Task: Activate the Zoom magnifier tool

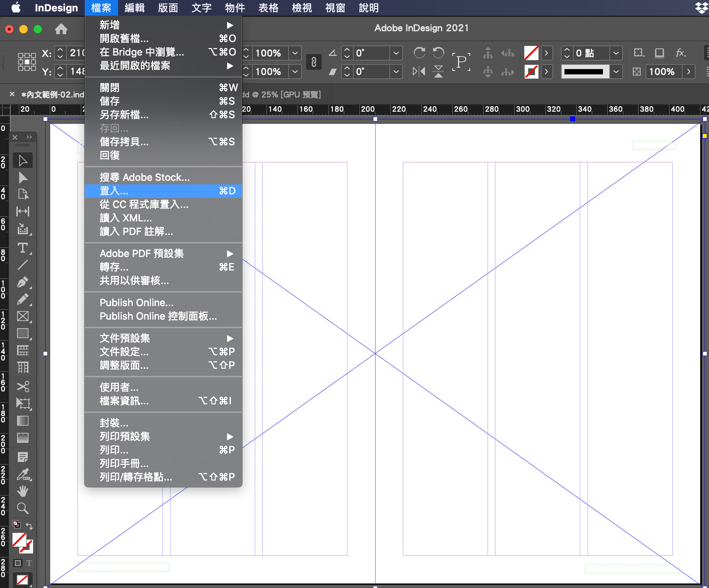Action: [23, 508]
